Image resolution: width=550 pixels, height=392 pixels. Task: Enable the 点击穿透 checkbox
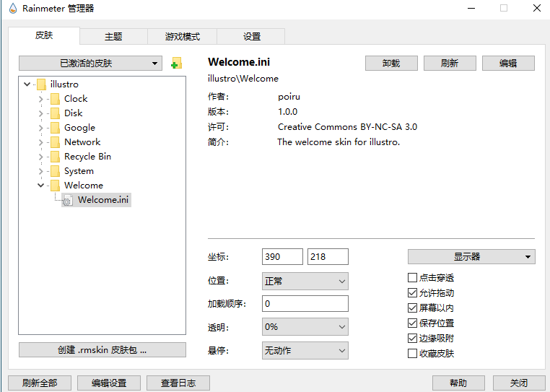(x=413, y=278)
